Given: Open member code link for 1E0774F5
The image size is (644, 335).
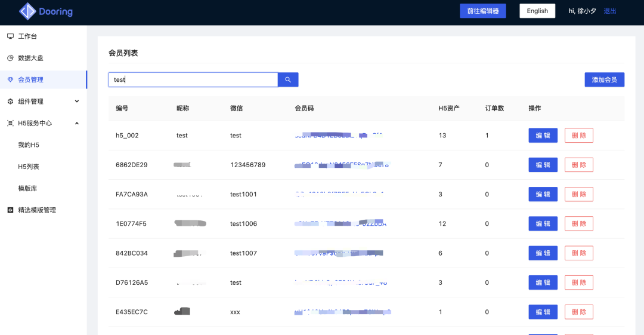Looking at the screenshot, I should click(x=340, y=223).
